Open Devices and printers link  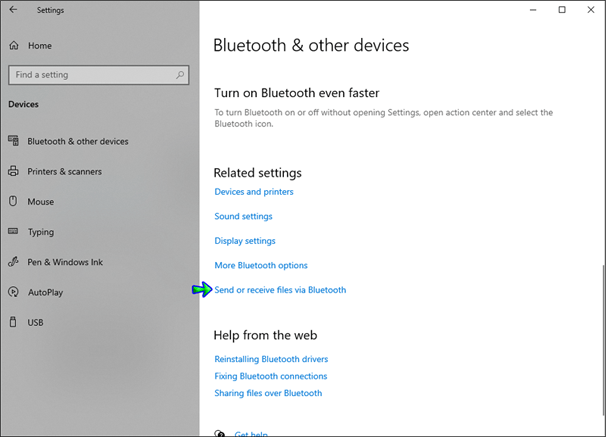coord(254,192)
